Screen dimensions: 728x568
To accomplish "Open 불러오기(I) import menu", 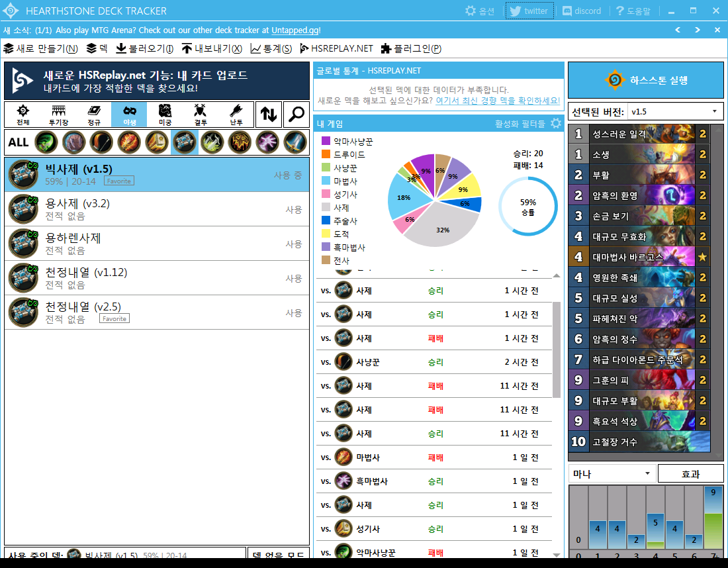I will pos(144,48).
